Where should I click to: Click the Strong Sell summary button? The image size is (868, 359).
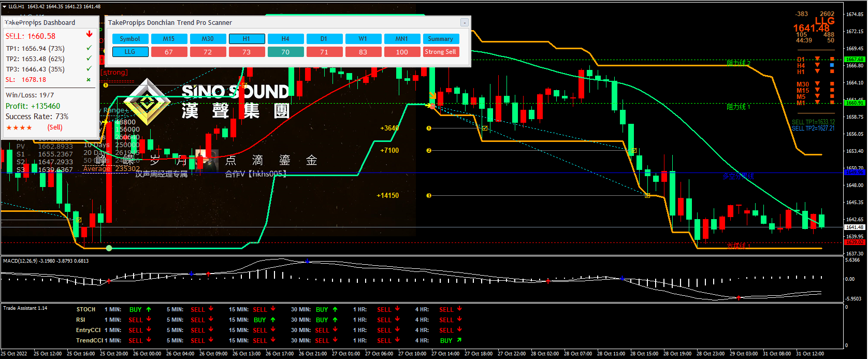441,52
